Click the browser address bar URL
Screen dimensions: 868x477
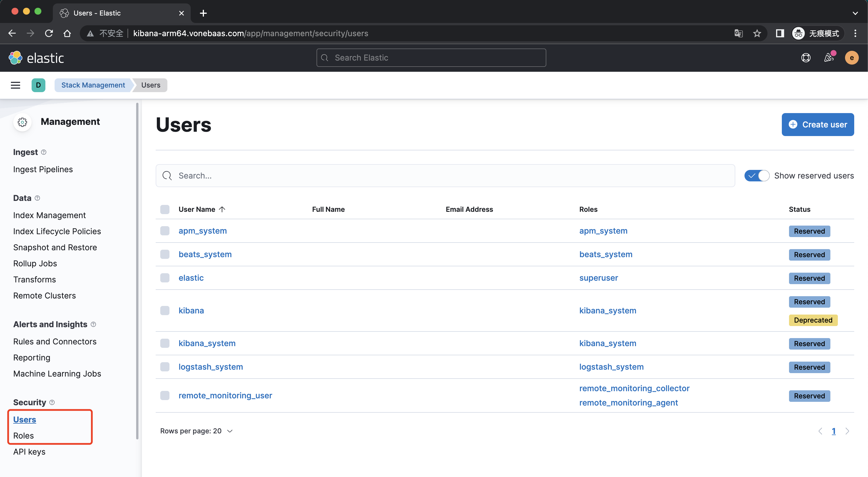point(250,33)
